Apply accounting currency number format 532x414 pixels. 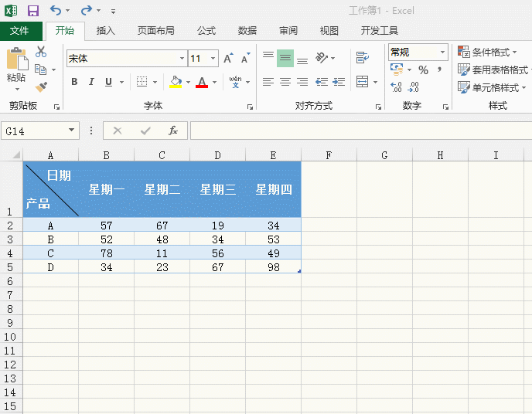click(x=397, y=70)
